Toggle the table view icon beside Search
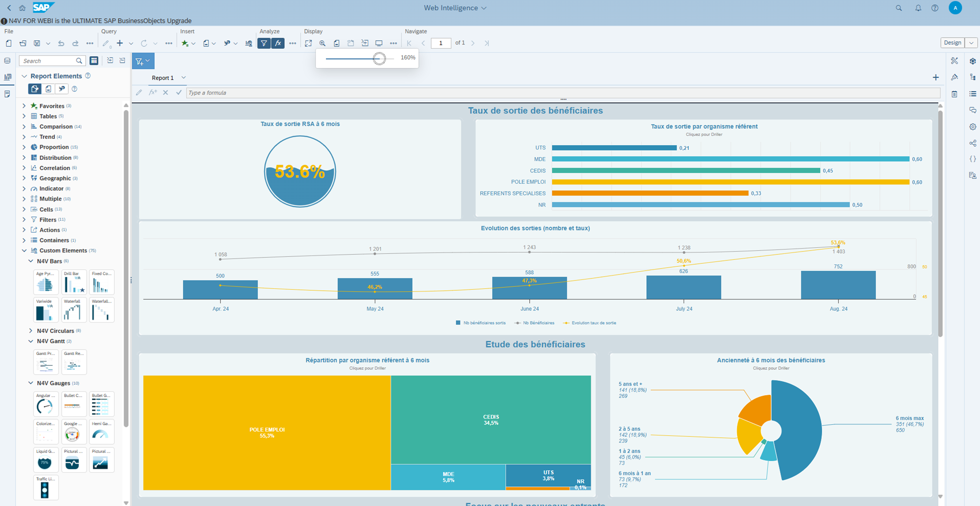The image size is (980, 506). click(94, 61)
